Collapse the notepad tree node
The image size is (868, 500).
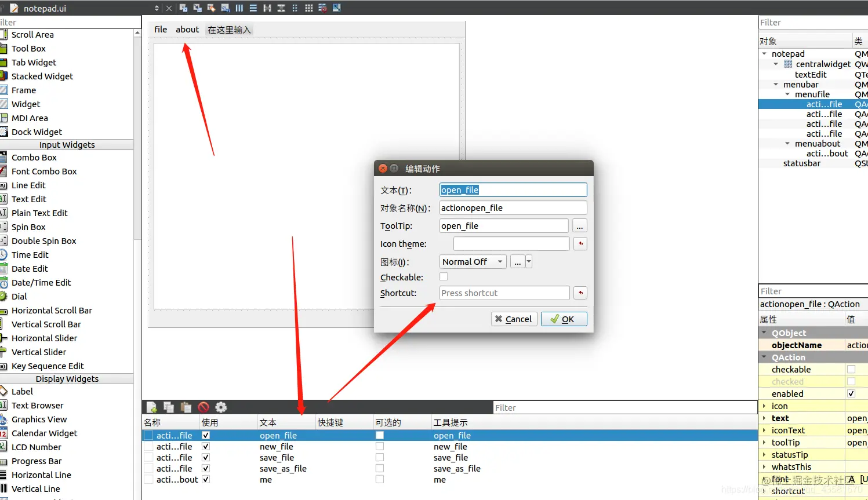tap(764, 54)
